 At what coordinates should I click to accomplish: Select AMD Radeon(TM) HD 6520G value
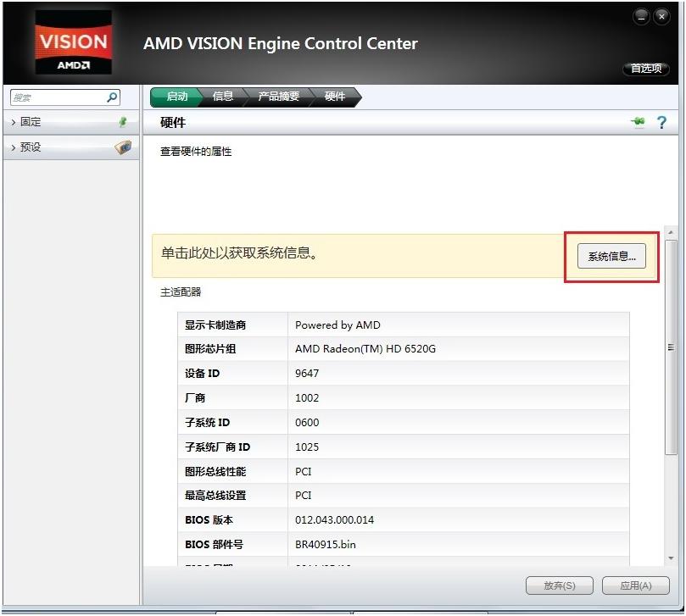(365, 349)
